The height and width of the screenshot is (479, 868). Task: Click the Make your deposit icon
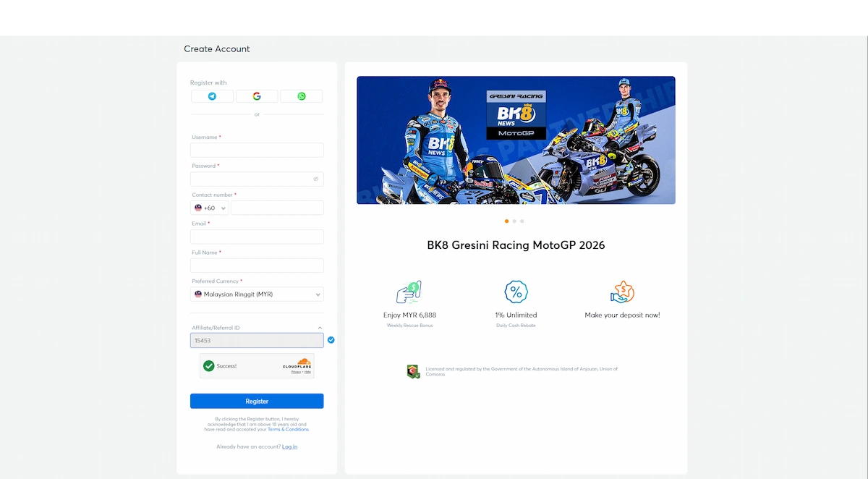pos(622,292)
